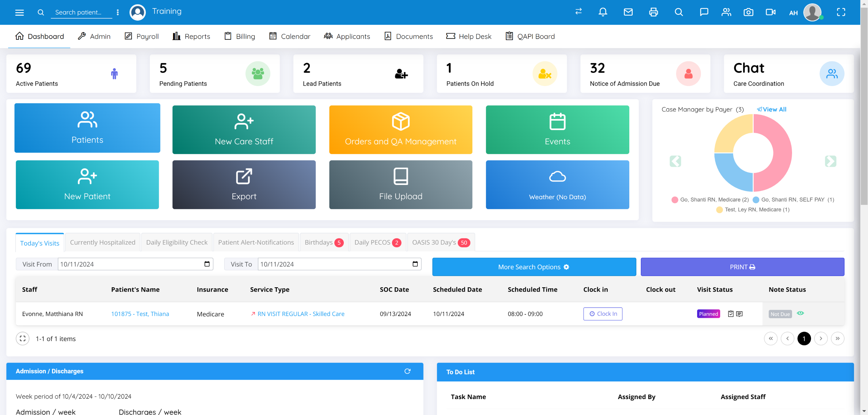Click the eye icon beside Not Due
This screenshot has height=415, width=868.
pyautogui.click(x=800, y=313)
